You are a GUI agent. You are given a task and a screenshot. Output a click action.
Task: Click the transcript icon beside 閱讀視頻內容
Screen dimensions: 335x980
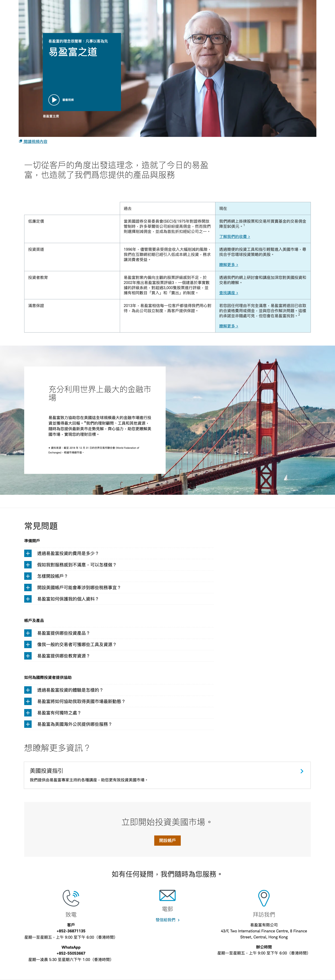tap(20, 141)
